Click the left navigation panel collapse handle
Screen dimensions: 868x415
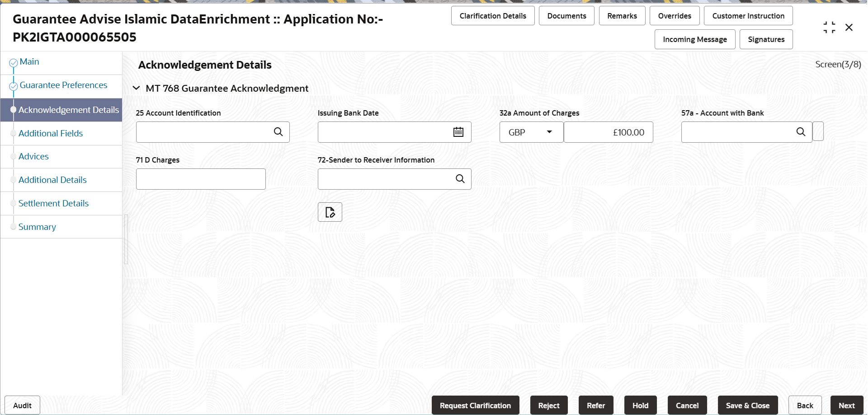tap(126, 239)
